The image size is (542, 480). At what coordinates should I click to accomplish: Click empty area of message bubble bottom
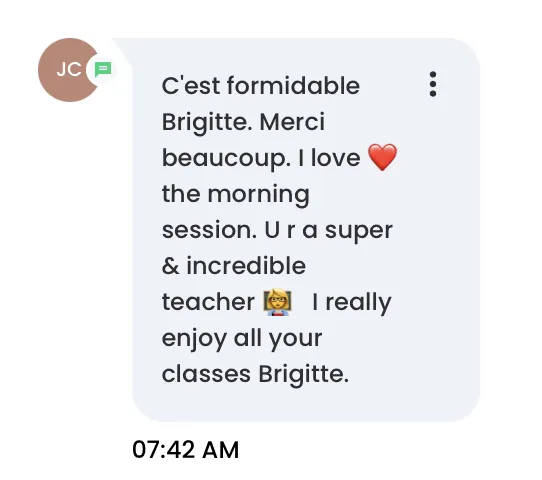coord(306,406)
